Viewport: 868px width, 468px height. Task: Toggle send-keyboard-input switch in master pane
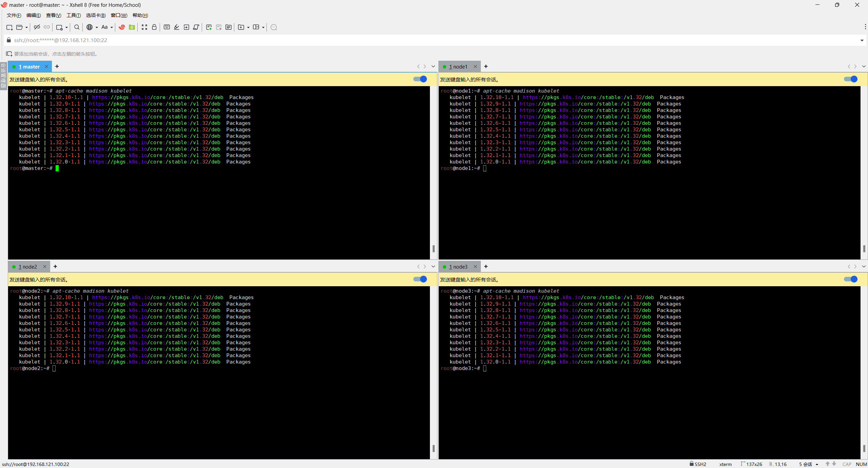pyautogui.click(x=420, y=79)
